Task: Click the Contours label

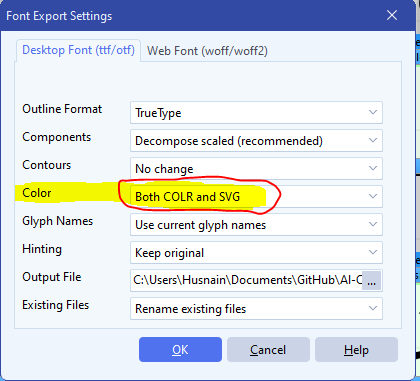Action: coord(47,165)
